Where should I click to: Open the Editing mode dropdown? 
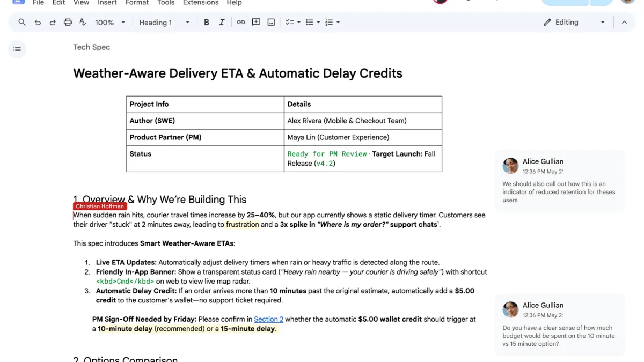574,22
